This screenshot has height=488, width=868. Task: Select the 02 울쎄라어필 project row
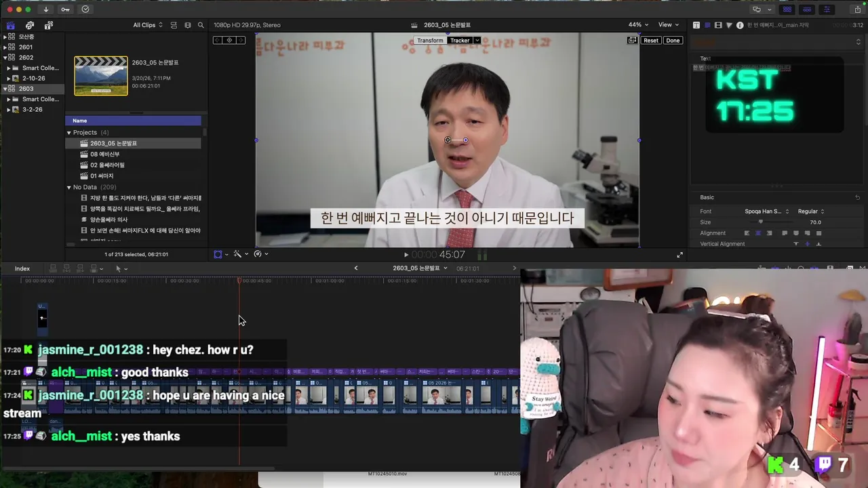pos(133,165)
